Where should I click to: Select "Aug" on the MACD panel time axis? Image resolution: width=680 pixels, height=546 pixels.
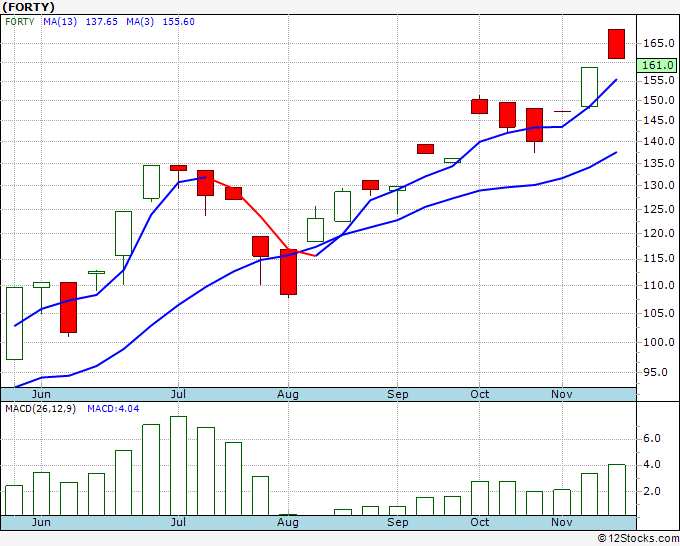click(x=288, y=523)
